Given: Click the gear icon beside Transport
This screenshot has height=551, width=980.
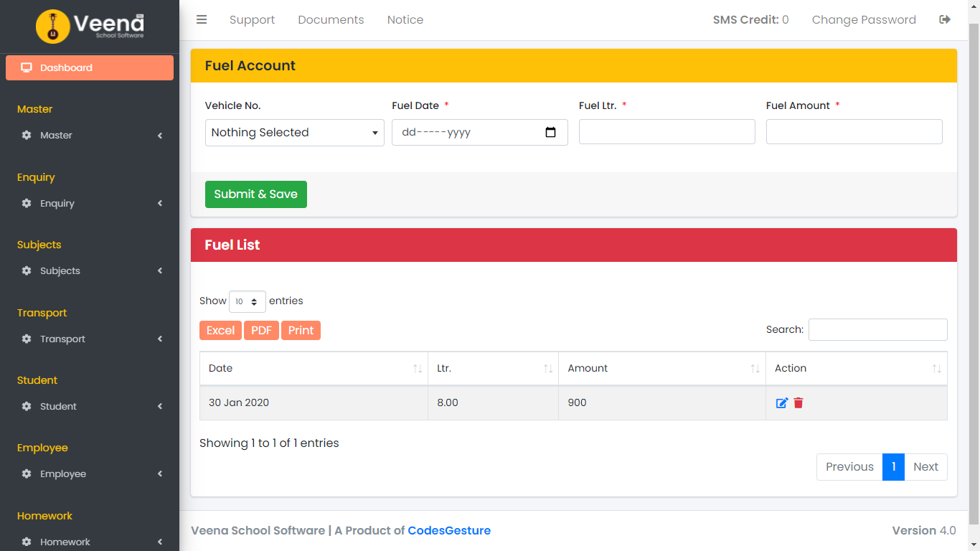Looking at the screenshot, I should (x=27, y=339).
